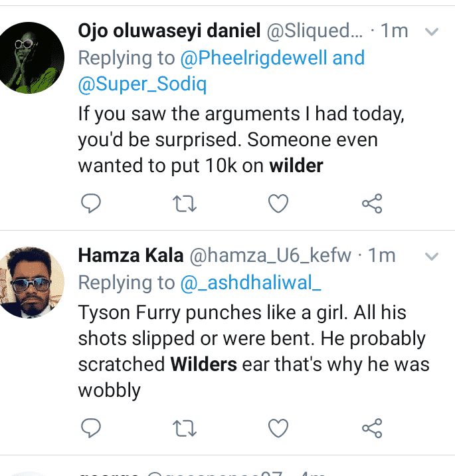Open dropdown menu on Ojo's tweet
The height and width of the screenshot is (476, 455).
(431, 31)
